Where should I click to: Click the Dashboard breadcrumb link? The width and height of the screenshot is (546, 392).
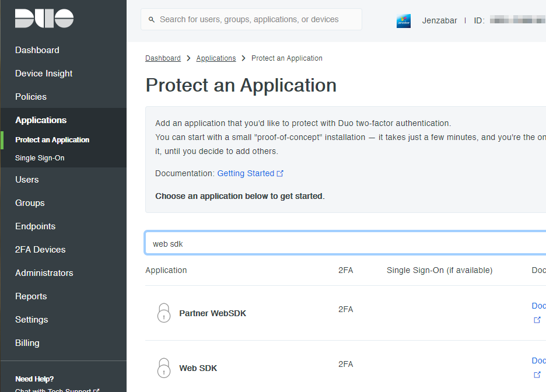[163, 58]
